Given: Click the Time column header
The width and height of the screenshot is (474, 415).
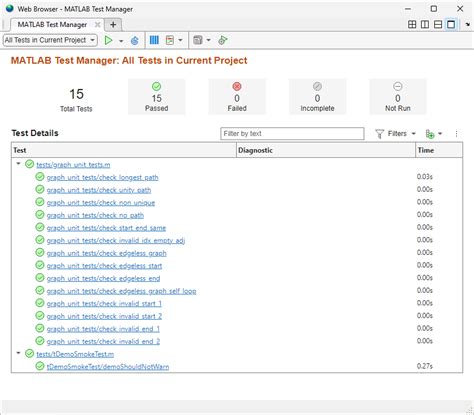Looking at the screenshot, I should coord(439,150).
